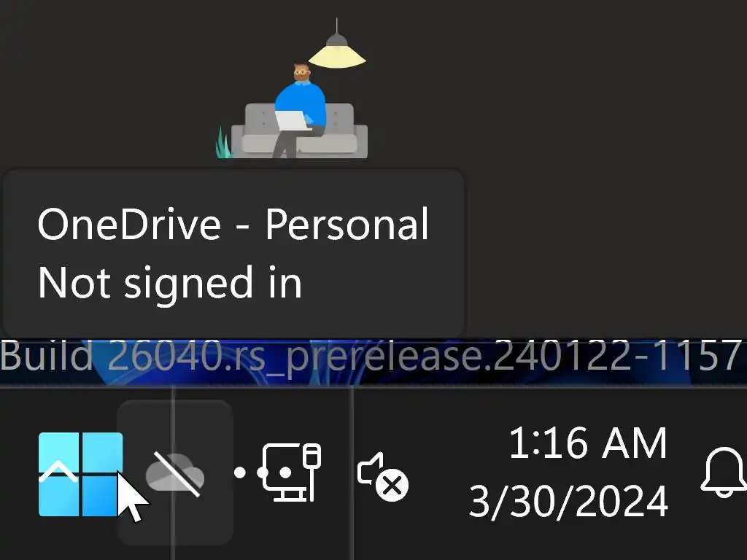Click the man in blue sweater illustration
Viewport: 747px width, 560px height.
298,110
